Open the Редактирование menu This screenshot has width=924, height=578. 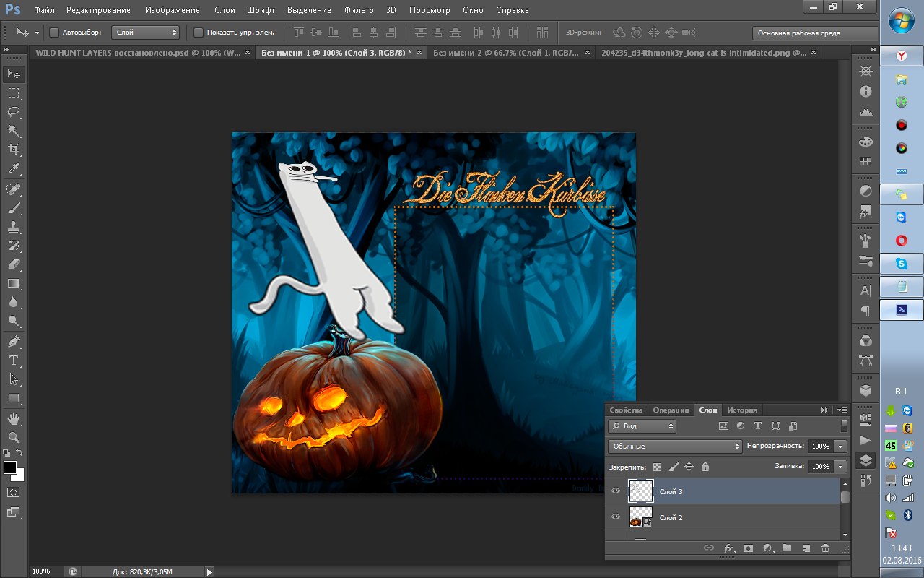pyautogui.click(x=98, y=10)
